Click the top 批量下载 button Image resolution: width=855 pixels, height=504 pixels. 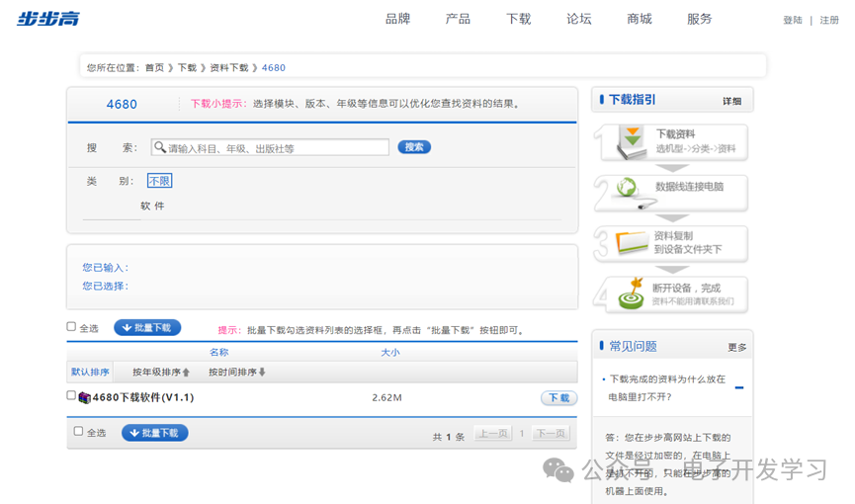point(147,327)
